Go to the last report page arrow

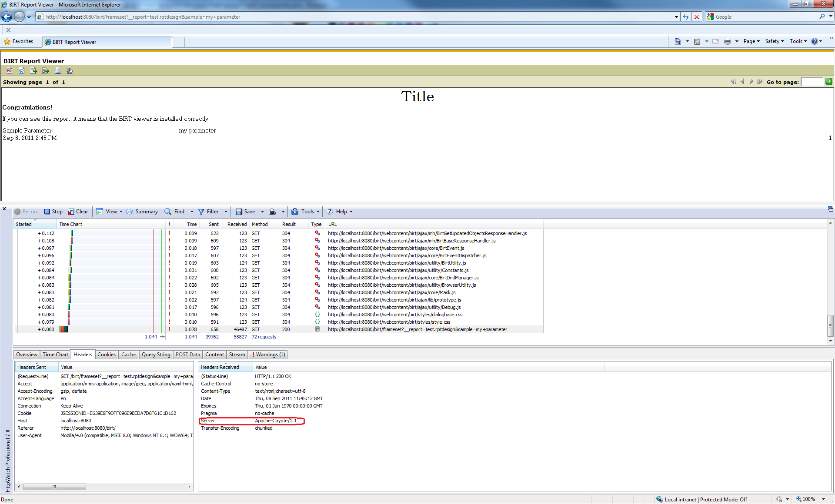[x=760, y=82]
